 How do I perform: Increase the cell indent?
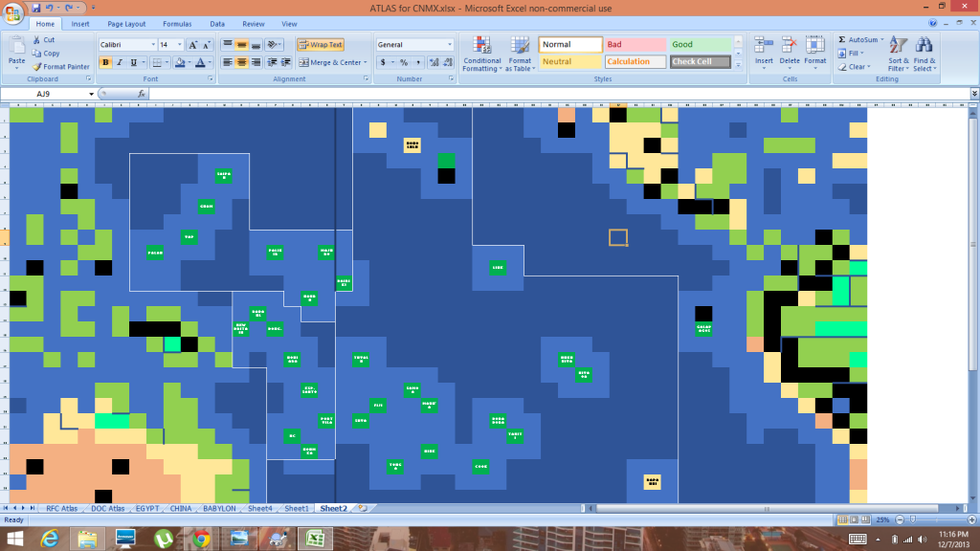click(285, 62)
